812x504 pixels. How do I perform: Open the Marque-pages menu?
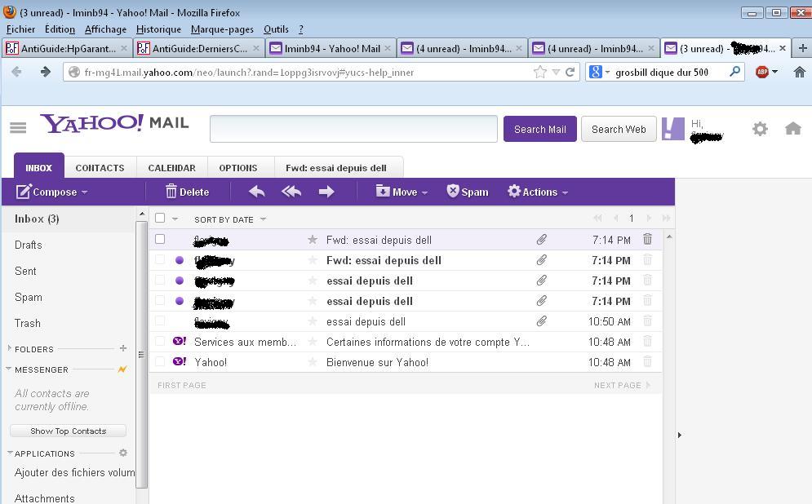click(222, 29)
